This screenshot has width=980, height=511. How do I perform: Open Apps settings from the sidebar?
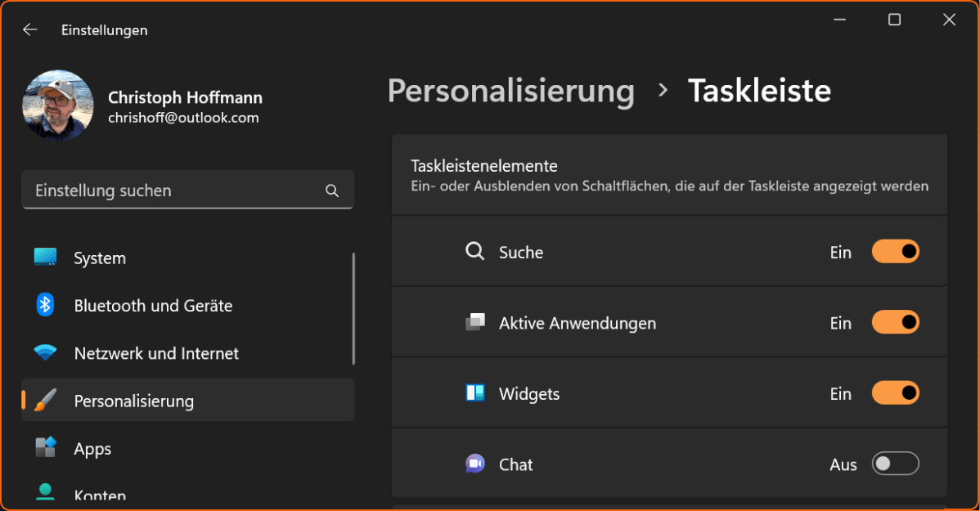[x=92, y=448]
